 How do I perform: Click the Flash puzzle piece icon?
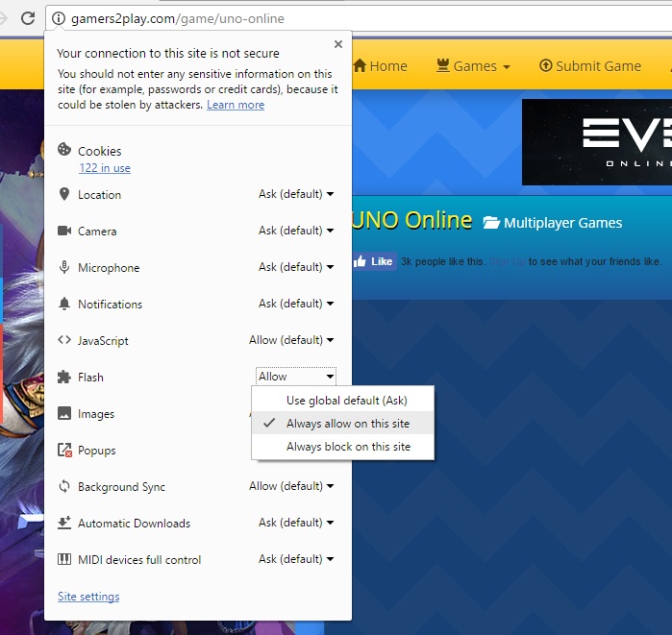tap(64, 377)
